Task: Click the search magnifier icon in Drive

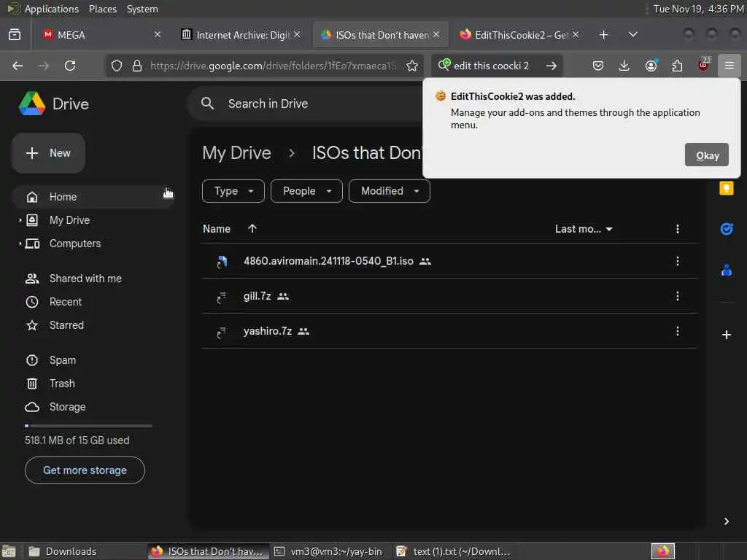Action: pos(207,104)
